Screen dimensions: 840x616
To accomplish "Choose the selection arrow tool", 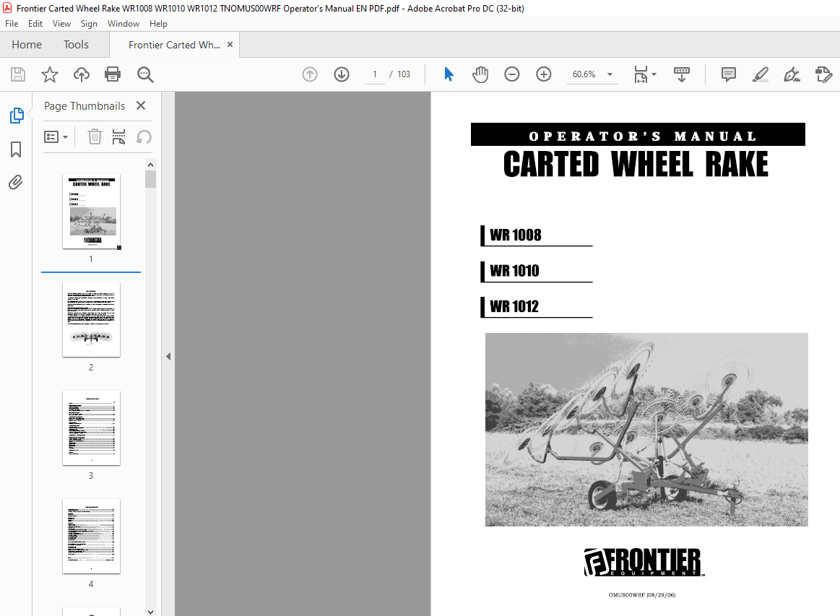I will click(x=449, y=74).
